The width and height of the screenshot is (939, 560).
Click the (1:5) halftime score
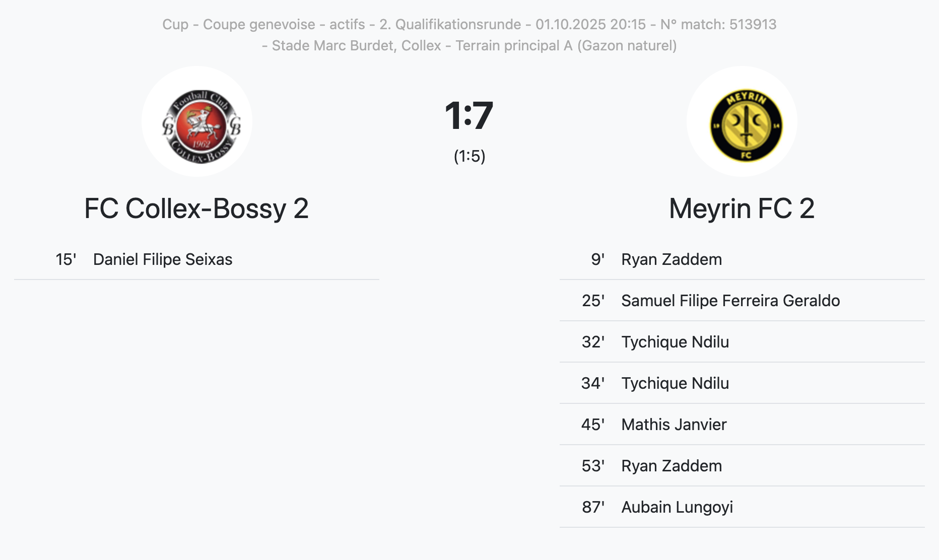[469, 156]
